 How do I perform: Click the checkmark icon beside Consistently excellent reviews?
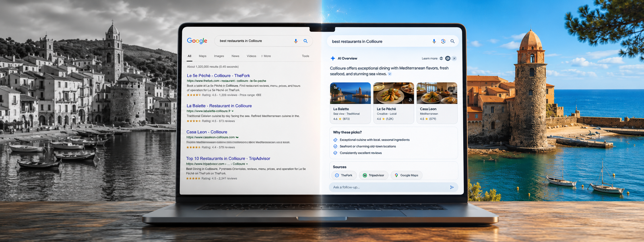click(335, 153)
